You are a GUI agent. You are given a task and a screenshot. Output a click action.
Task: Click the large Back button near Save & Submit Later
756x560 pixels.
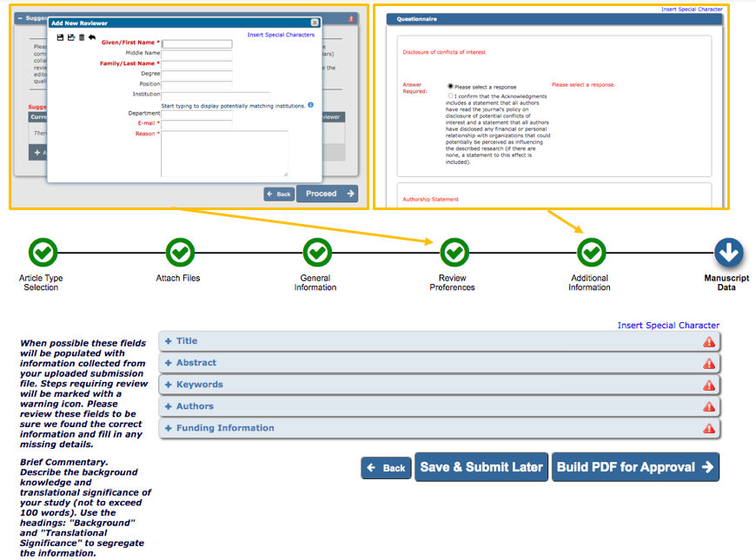[386, 468]
